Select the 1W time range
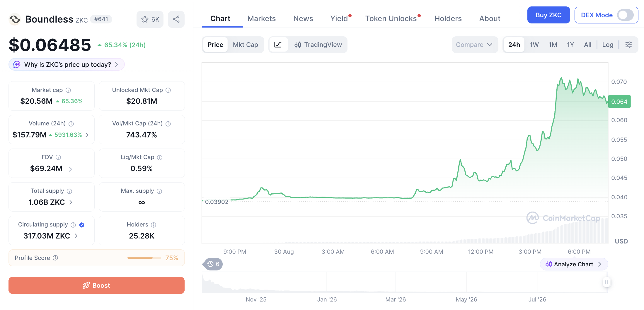Viewport: 644px width, 310px height. (x=534, y=45)
